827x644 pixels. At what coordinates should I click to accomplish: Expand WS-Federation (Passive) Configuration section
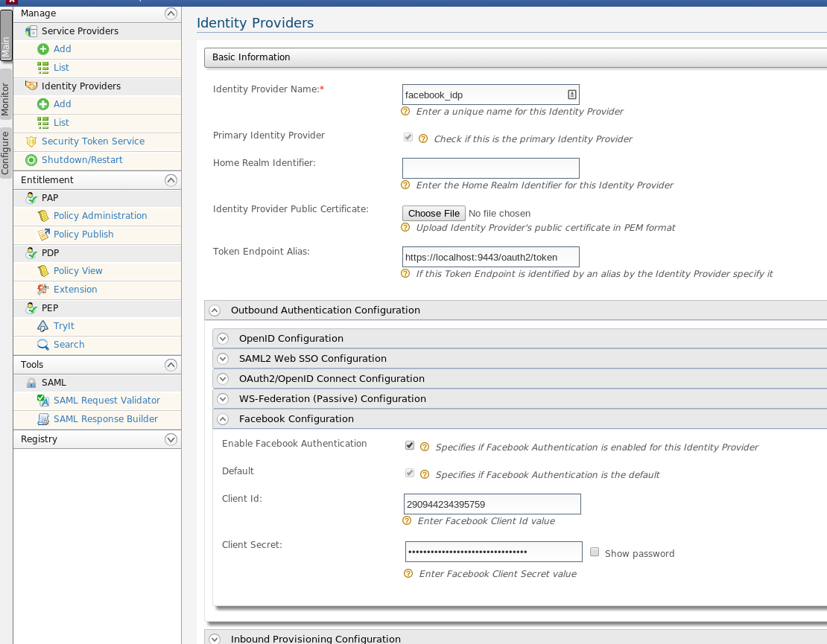click(x=223, y=399)
